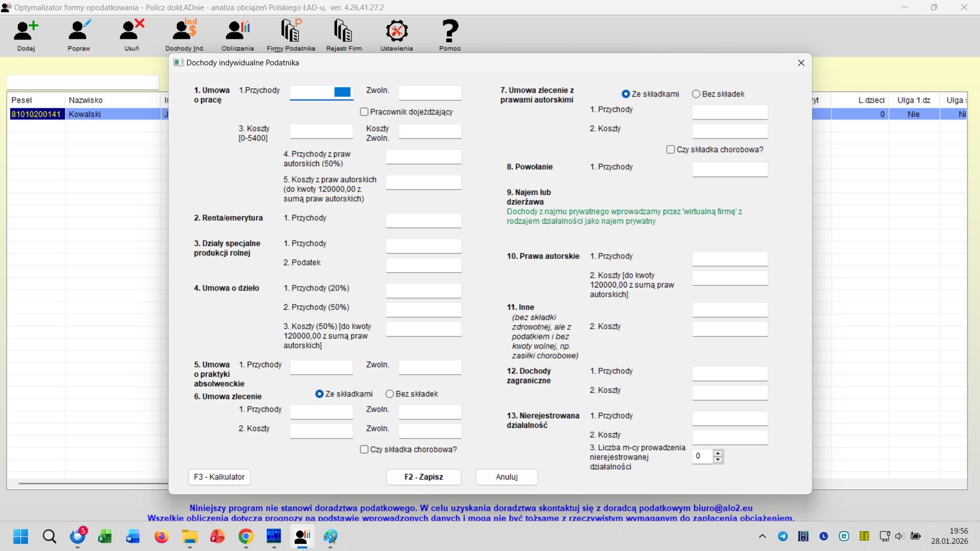Open Google Chrome from the taskbar
Image resolution: width=980 pixels, height=551 pixels.
click(x=246, y=536)
